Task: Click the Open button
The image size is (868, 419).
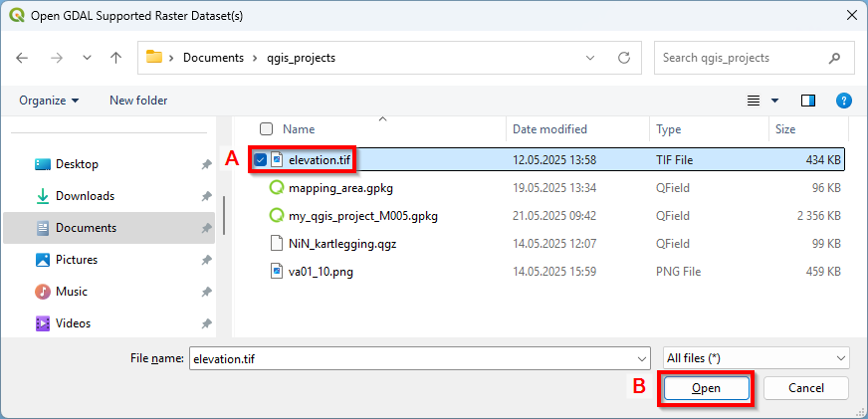Action: tap(706, 388)
